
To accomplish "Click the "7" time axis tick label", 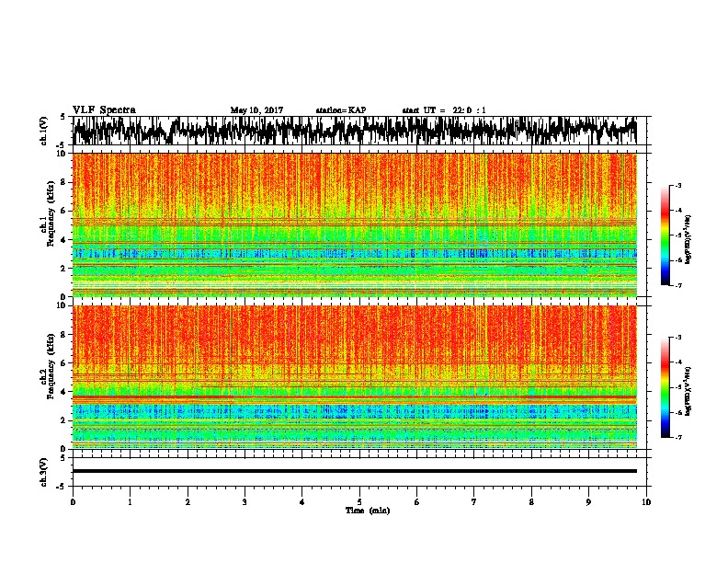I will tap(474, 502).
